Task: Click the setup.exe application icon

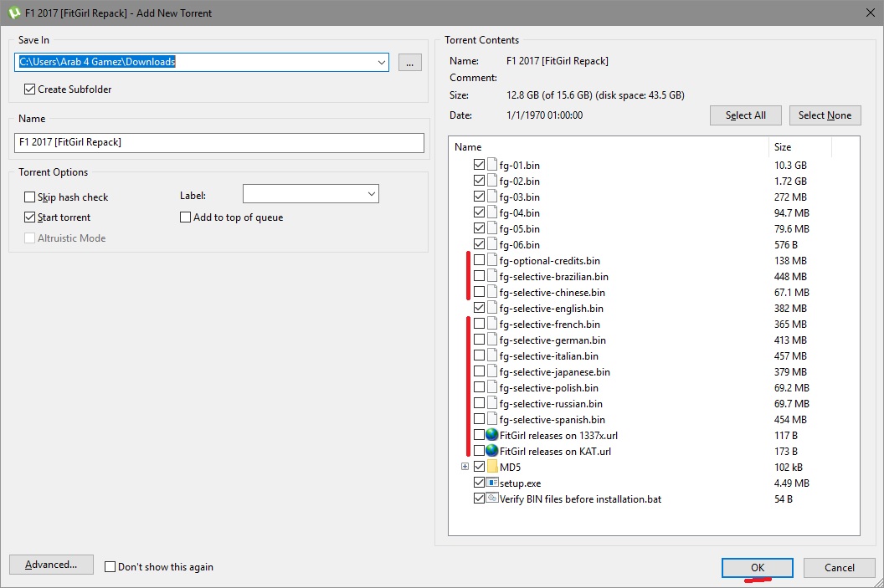Action: click(x=492, y=483)
